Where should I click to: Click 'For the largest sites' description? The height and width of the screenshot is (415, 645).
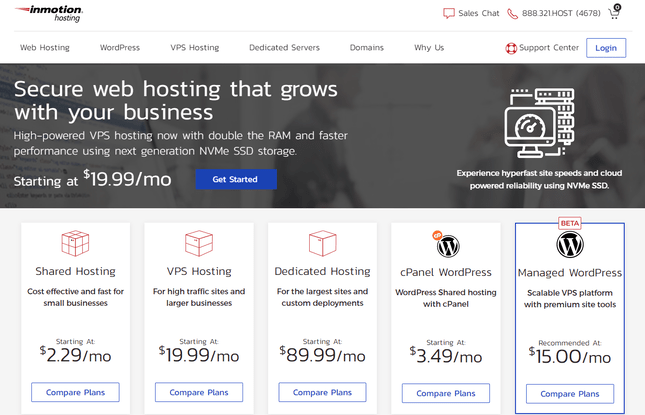pos(322,297)
